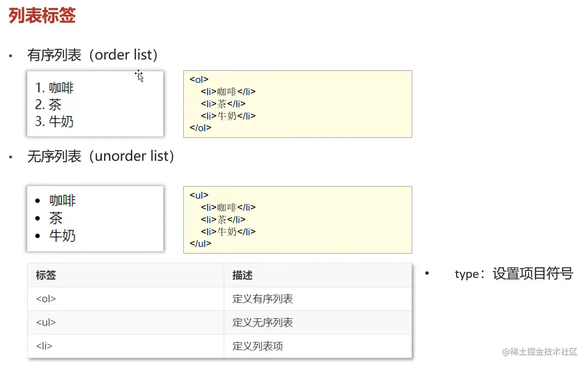The width and height of the screenshot is (588, 367).
Task: Select the numbered item 1. 咖啡
Action: click(x=55, y=88)
